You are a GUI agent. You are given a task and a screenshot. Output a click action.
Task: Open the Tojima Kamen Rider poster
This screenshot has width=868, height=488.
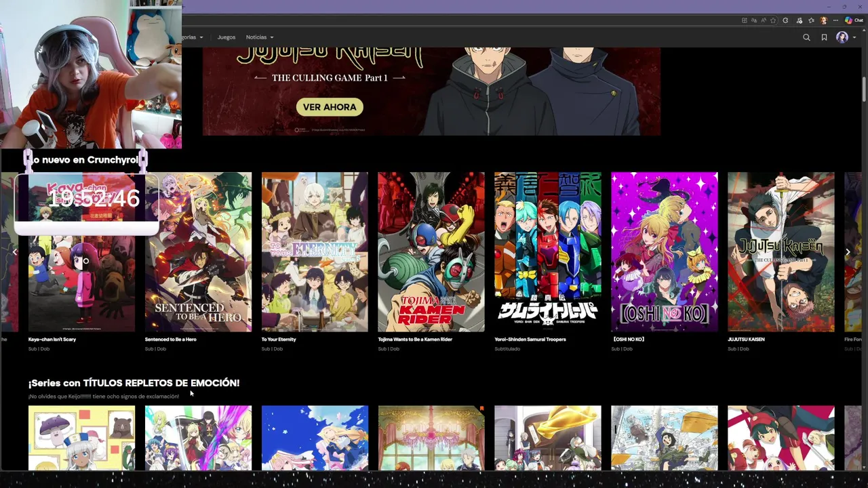(x=431, y=252)
